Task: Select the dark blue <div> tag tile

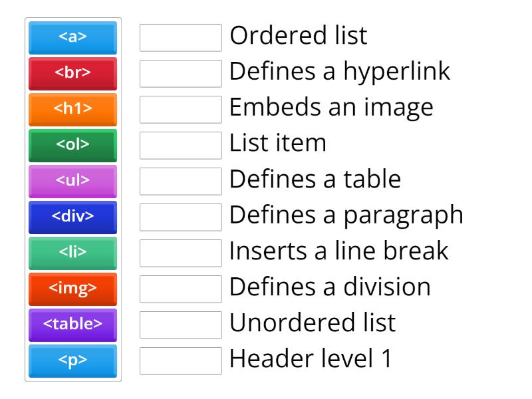Action: point(72,217)
